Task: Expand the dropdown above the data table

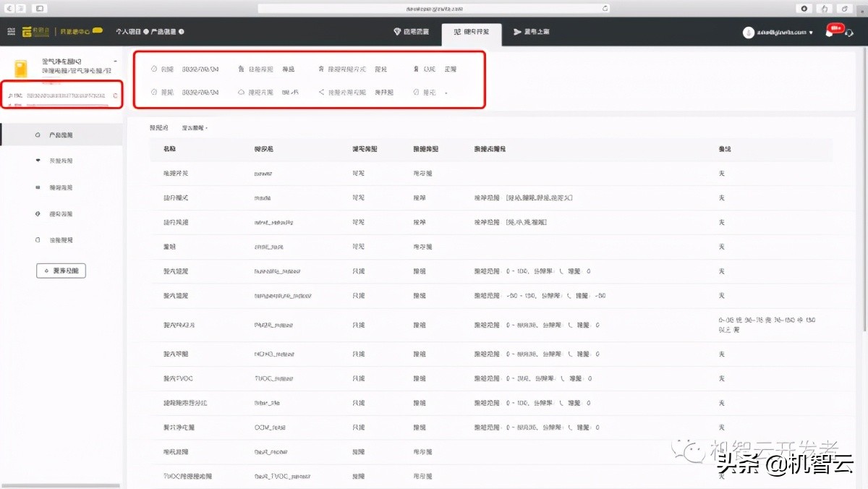Action: 195,128
